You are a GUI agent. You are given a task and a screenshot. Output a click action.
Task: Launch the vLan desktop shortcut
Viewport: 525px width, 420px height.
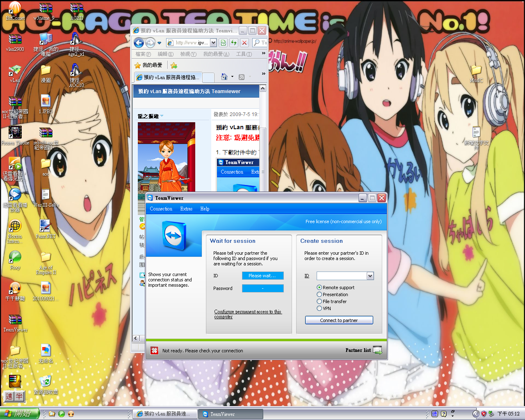[15, 73]
